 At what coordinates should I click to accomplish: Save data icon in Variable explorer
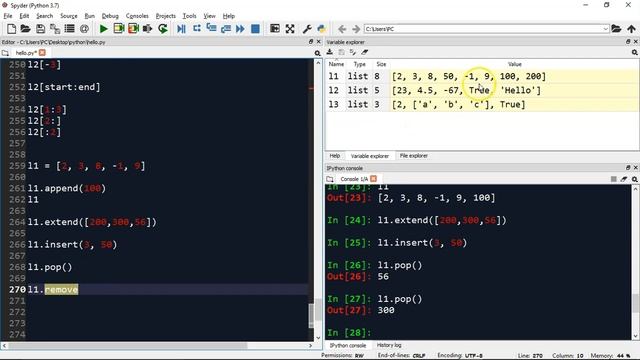pyautogui.click(x=341, y=52)
